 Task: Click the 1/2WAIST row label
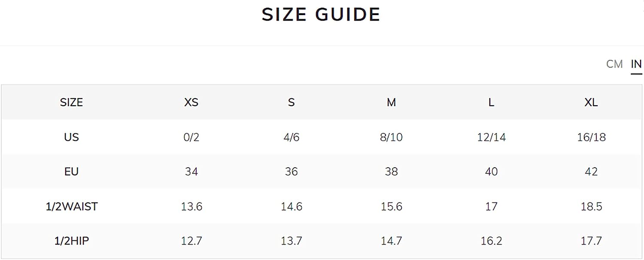click(72, 206)
